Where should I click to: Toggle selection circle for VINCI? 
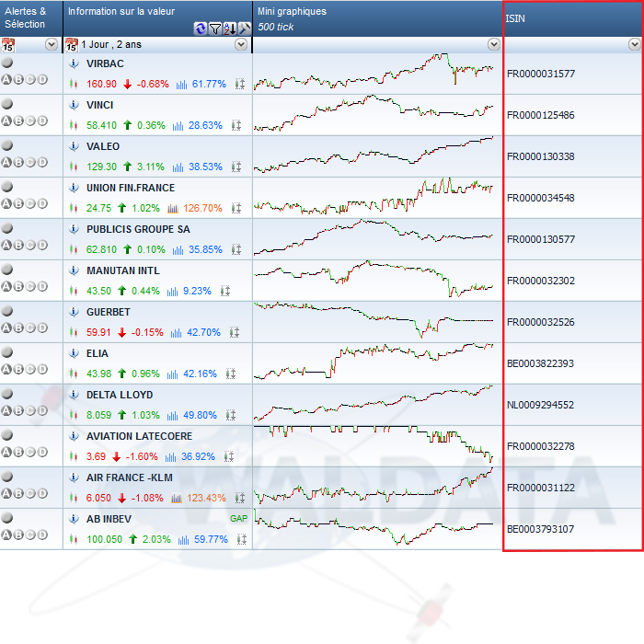(7, 104)
